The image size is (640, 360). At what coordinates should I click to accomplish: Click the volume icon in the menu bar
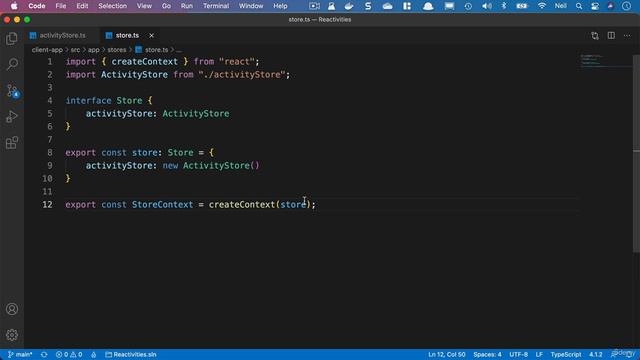point(487,6)
